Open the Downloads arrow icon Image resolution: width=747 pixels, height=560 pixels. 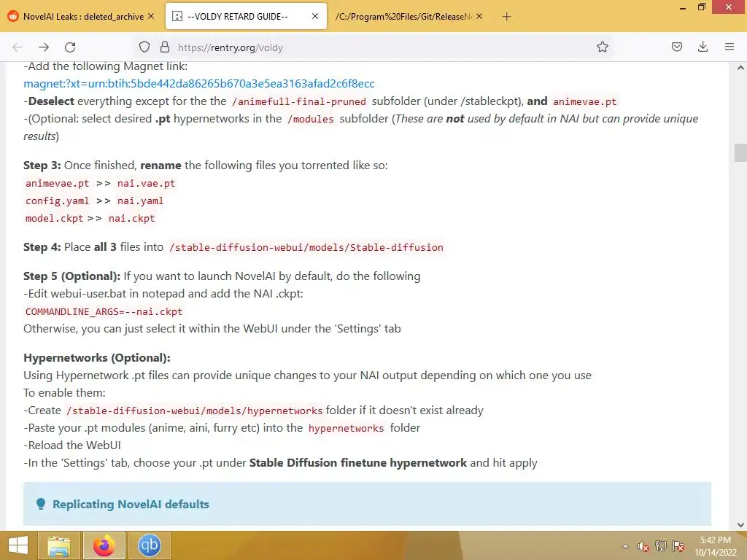703,47
